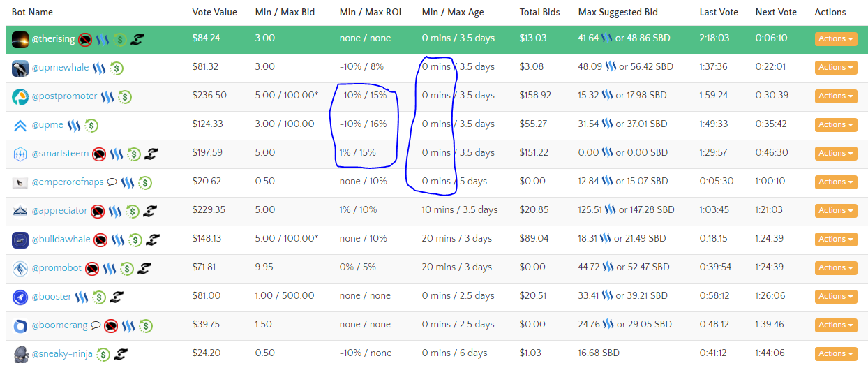Click the speech bubble icon beside @boomerang
The height and width of the screenshot is (368, 868).
(x=96, y=326)
